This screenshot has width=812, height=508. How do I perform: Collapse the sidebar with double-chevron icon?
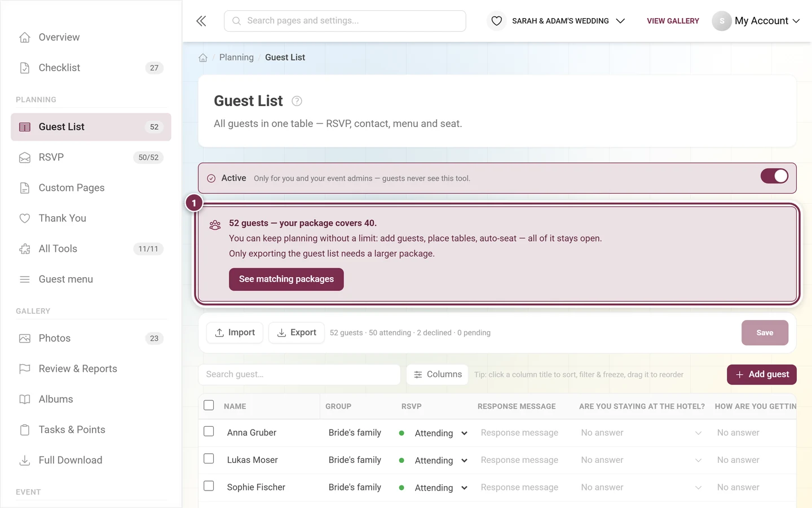[x=201, y=21]
